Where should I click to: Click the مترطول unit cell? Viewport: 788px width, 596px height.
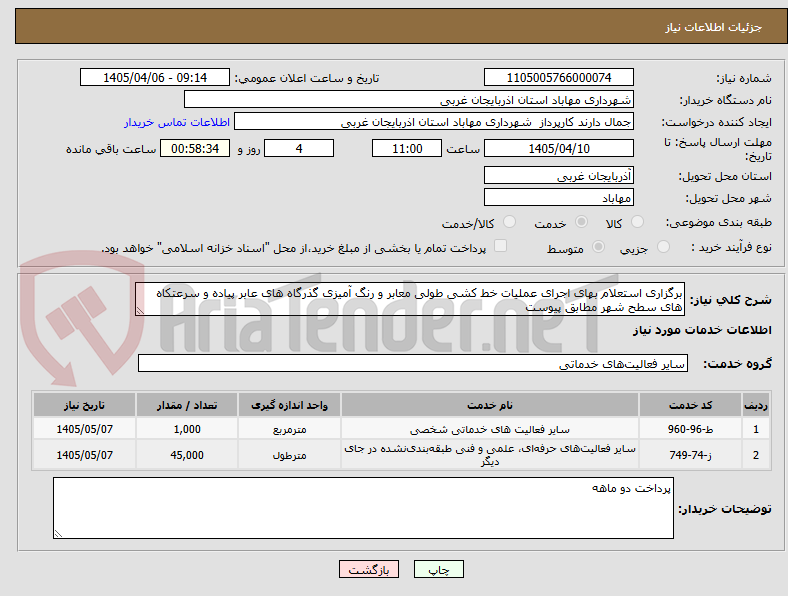[289, 455]
